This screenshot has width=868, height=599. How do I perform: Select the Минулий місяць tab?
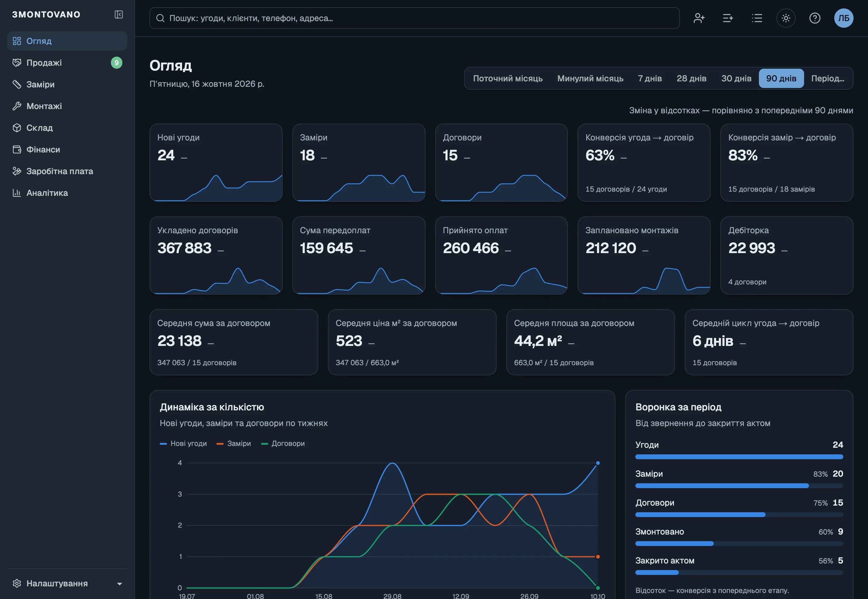pyautogui.click(x=590, y=78)
